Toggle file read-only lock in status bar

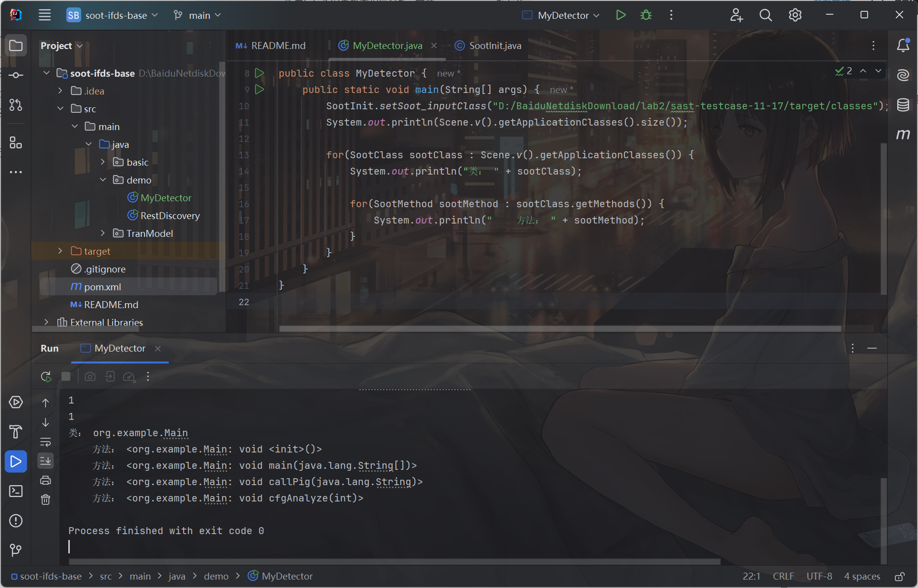click(900, 577)
